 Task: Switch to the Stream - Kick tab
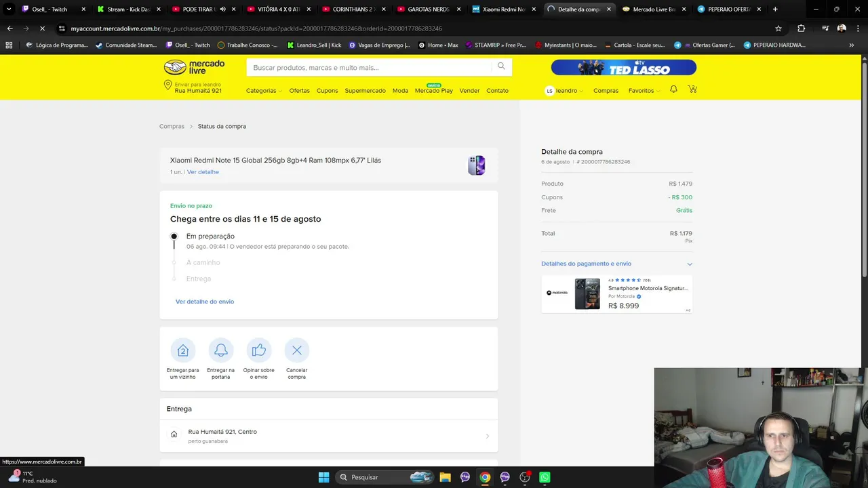pos(128,9)
